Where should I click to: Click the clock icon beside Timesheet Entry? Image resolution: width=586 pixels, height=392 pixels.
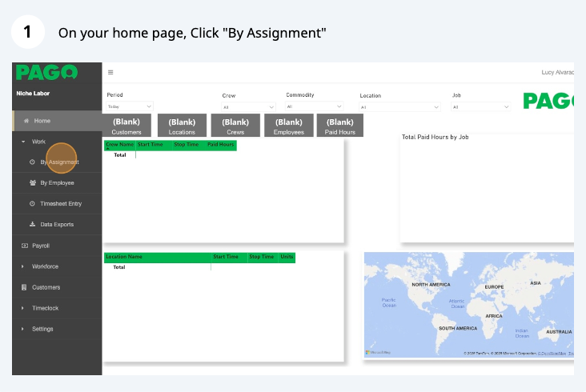coord(32,204)
